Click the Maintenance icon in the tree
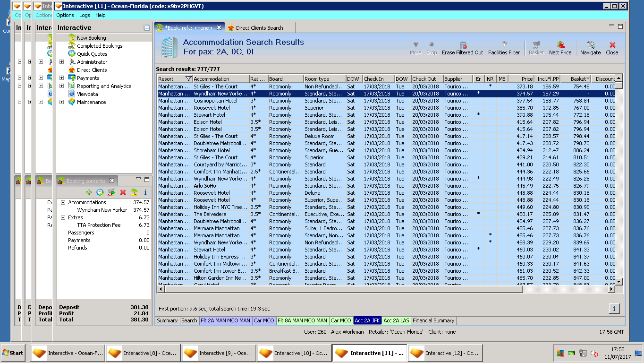 [72, 102]
